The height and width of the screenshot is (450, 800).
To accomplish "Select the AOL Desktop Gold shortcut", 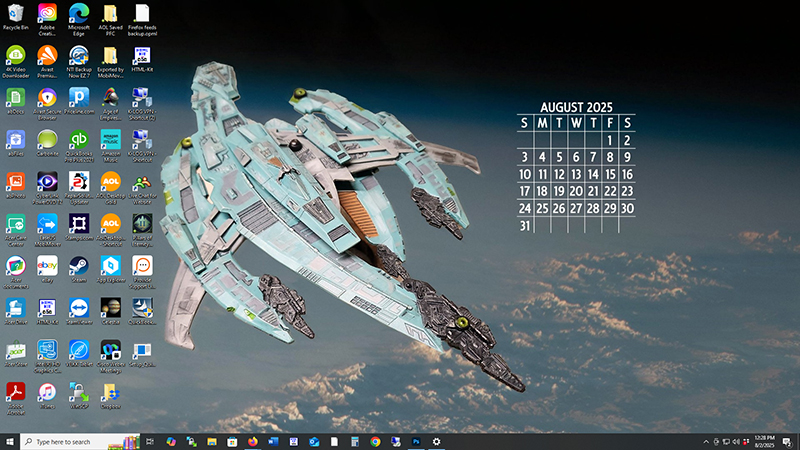I will (111, 188).
